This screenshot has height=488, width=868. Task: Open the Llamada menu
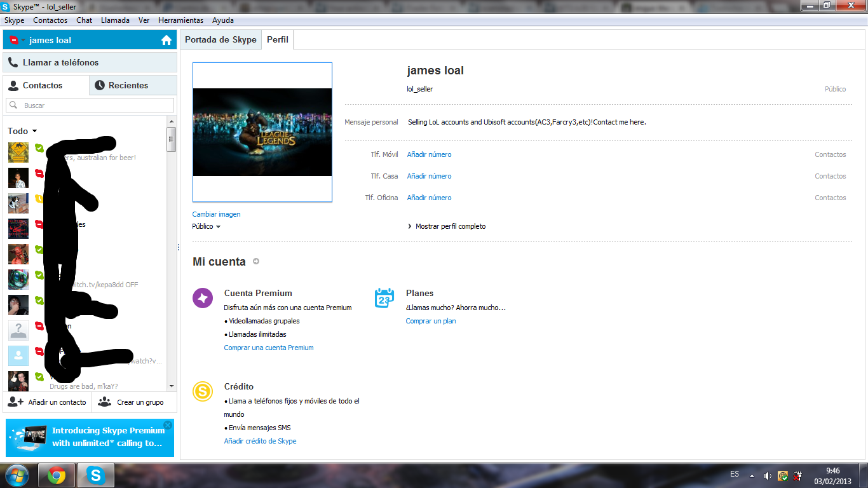tap(115, 20)
